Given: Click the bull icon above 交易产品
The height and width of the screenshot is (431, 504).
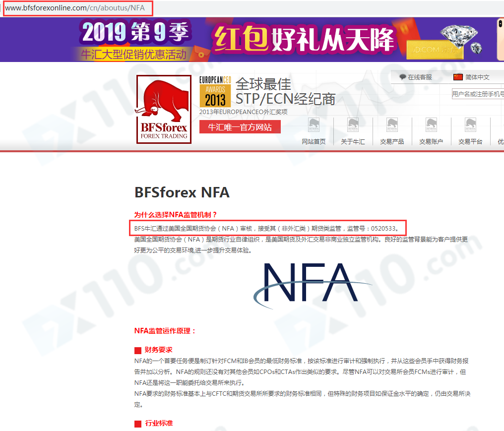Looking at the screenshot, I should pyautogui.click(x=392, y=124).
